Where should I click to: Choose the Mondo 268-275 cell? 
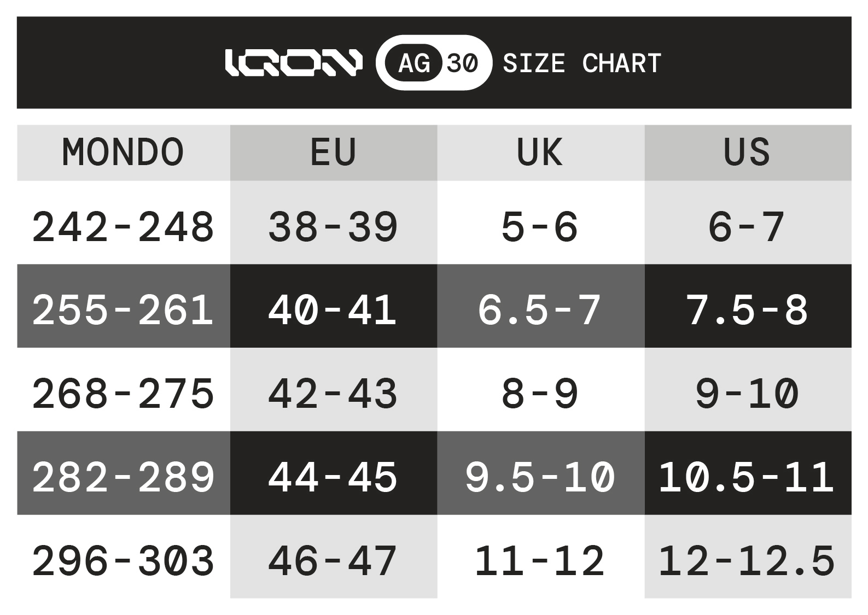click(x=123, y=394)
